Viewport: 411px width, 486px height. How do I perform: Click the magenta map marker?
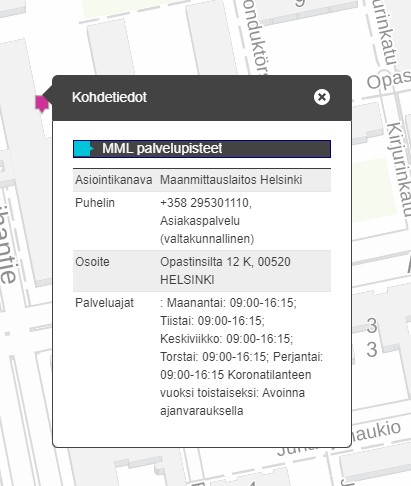(42, 104)
